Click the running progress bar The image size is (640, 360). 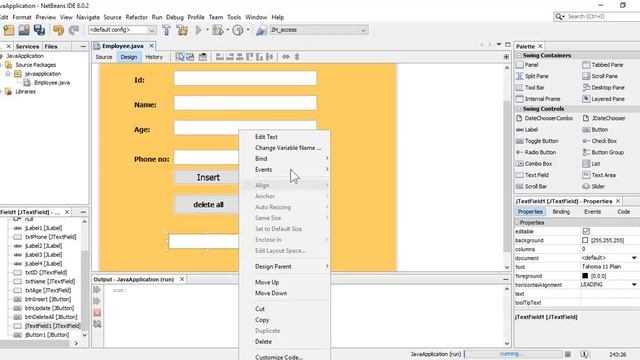[x=513, y=354]
